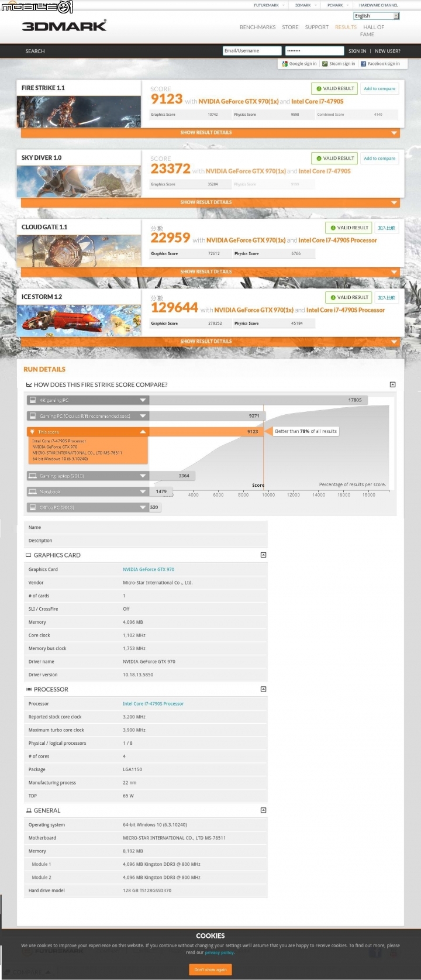Click the Facebook sign in button
The width and height of the screenshot is (421, 980).
[x=380, y=64]
